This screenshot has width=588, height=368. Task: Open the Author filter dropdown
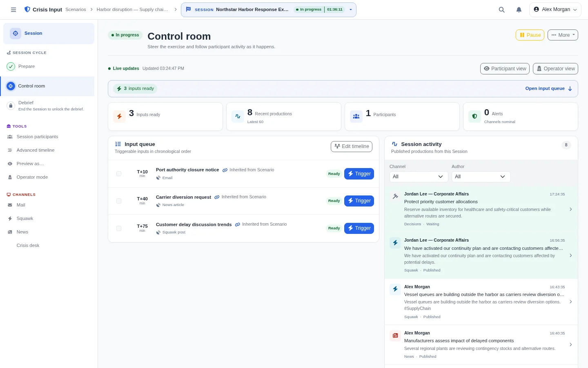pyautogui.click(x=481, y=177)
